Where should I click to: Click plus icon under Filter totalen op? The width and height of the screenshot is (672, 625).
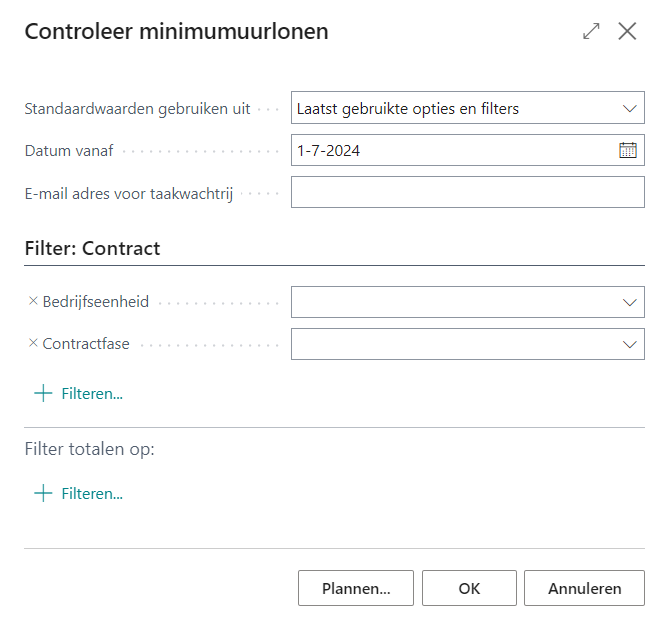43,493
